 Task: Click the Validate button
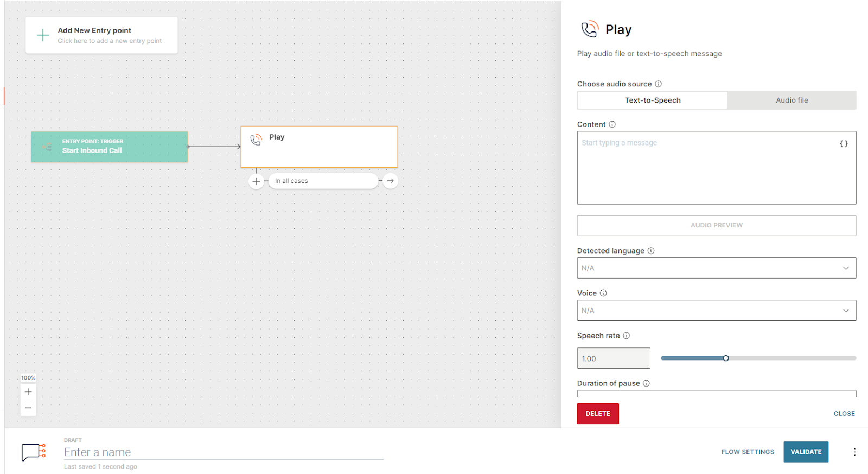(x=806, y=452)
